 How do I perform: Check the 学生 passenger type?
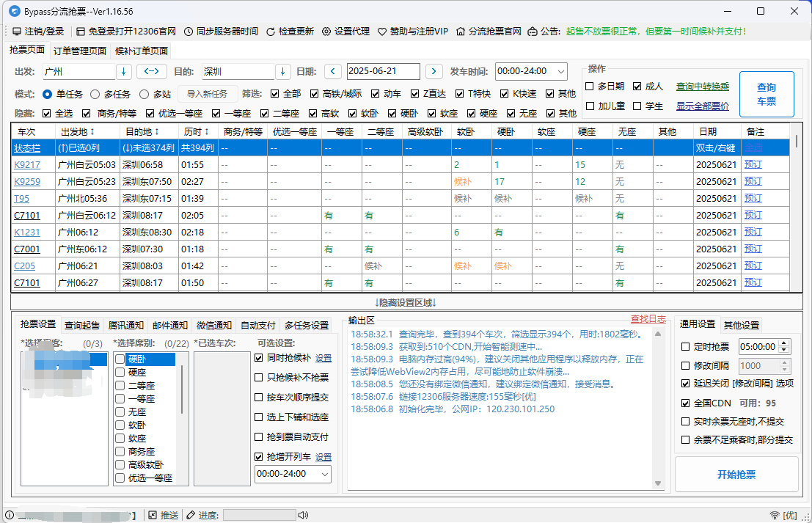pyautogui.click(x=637, y=106)
